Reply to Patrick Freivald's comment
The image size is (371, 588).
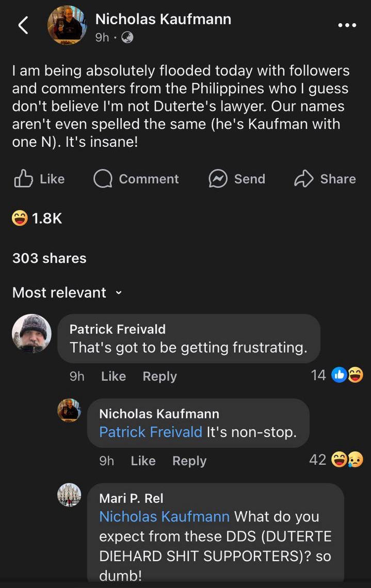coord(159,377)
